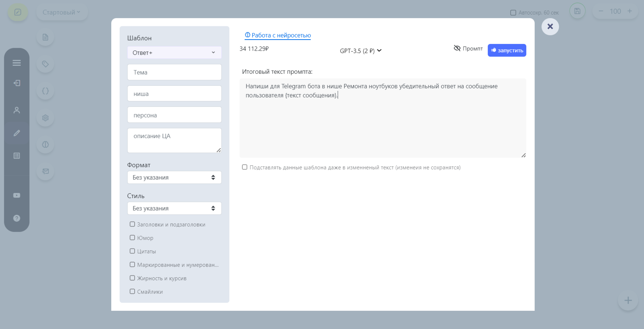Open the hamburger menu in the left sidebar
The height and width of the screenshot is (329, 644).
[x=17, y=63]
